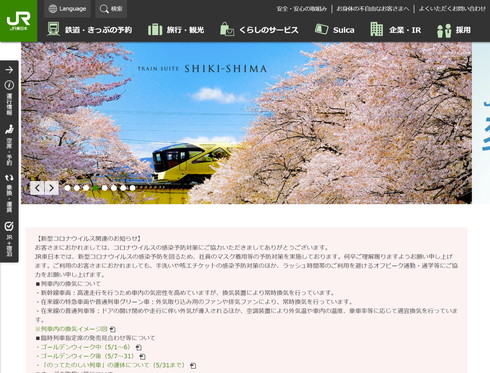The image size is (490, 373).
Task: Open 乗換・運賃 transfer side item
Action: [9, 193]
